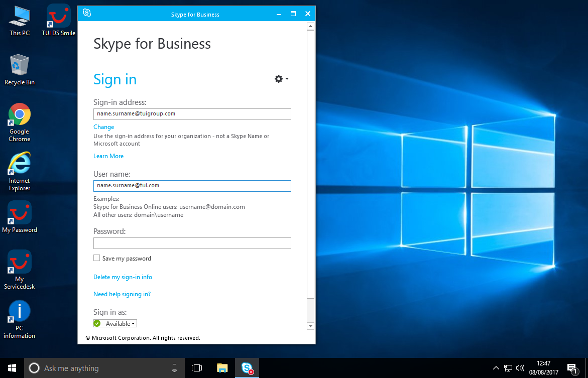Image resolution: width=588 pixels, height=378 pixels.
Task: Click the Show desktop strip at taskbar end
Action: [x=586, y=368]
